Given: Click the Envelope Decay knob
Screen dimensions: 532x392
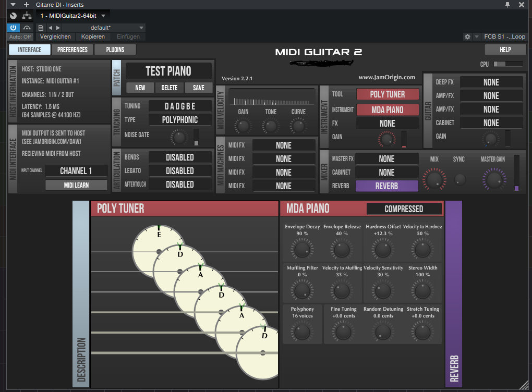Looking at the screenshot, I should pyautogui.click(x=301, y=250).
